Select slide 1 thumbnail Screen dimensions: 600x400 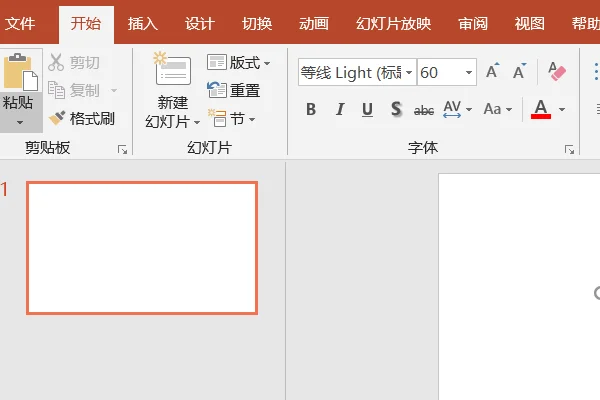(x=142, y=248)
